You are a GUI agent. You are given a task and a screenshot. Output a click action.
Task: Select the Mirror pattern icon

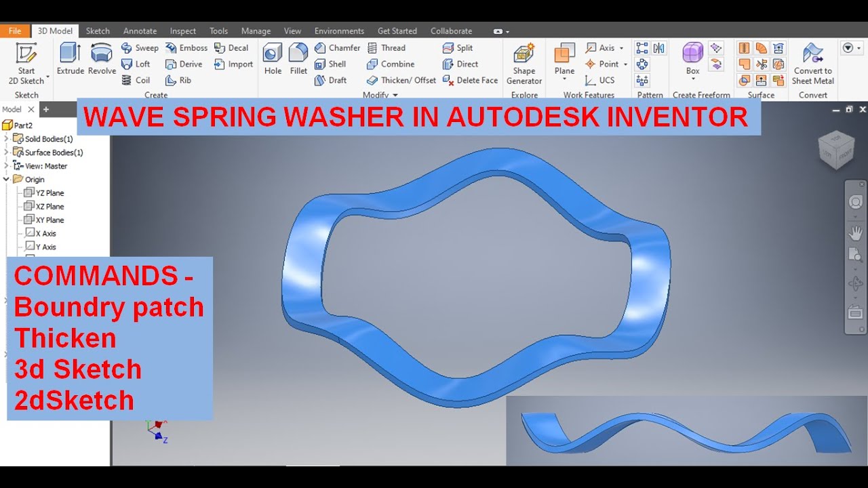(x=658, y=48)
